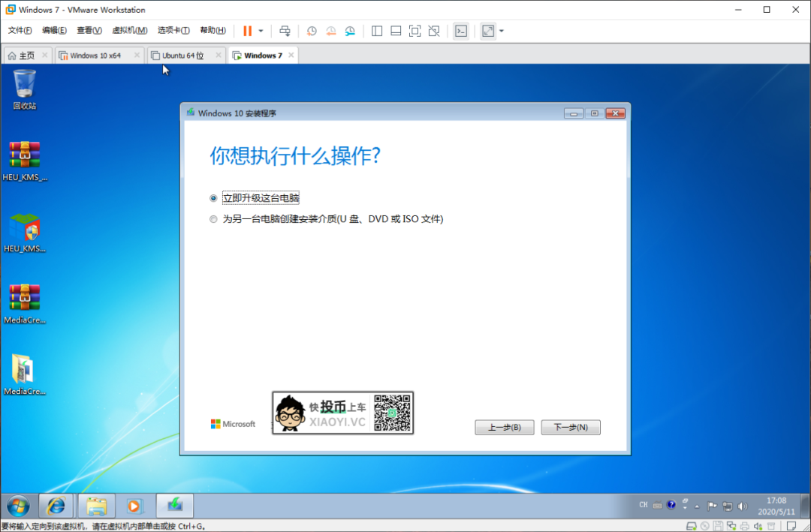Revert the VM to its last snapshot
The height and width of the screenshot is (532, 811).
(331, 31)
